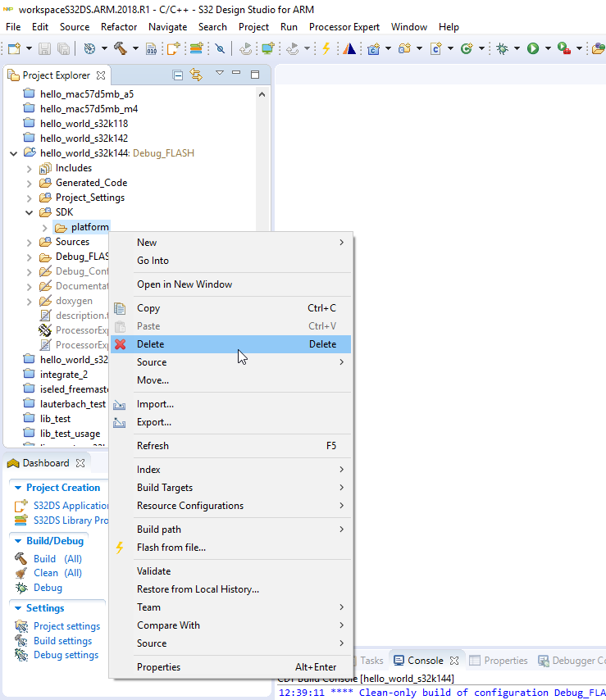This screenshot has height=700, width=606.
Task: Select Import... in the context menu
Action: coord(231,404)
